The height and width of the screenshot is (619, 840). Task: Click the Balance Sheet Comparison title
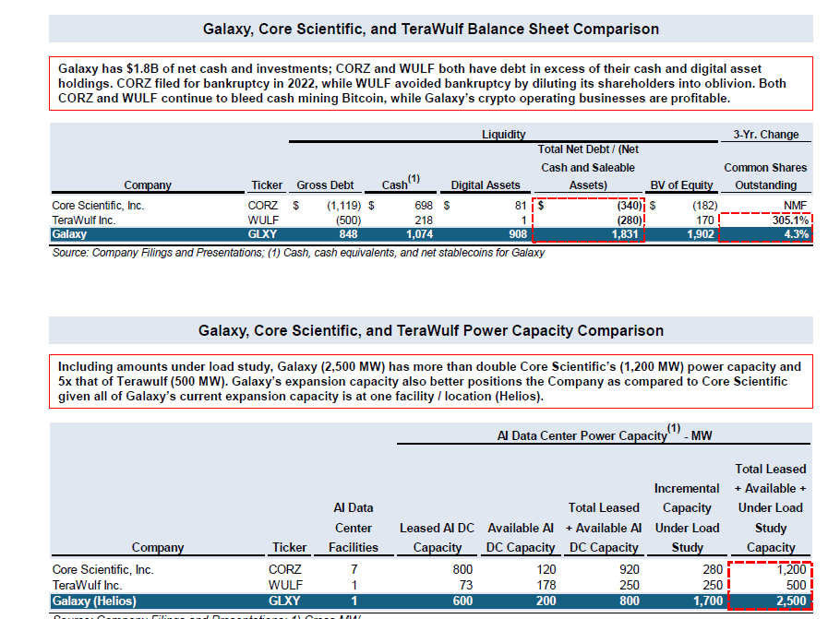pyautogui.click(x=431, y=29)
